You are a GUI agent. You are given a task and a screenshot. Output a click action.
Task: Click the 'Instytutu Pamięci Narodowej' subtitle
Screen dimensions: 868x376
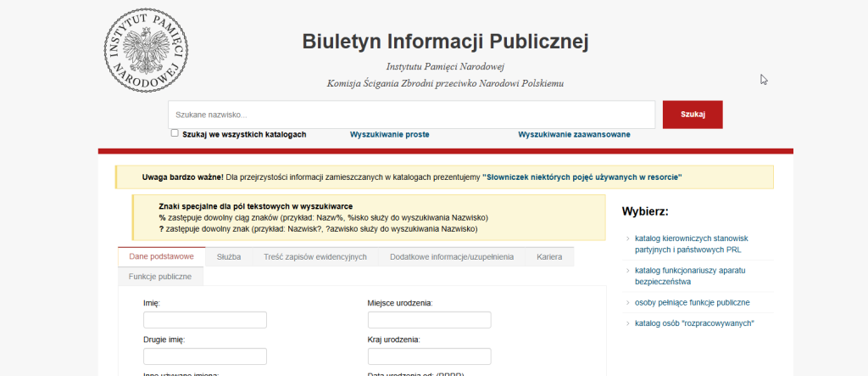(446, 66)
